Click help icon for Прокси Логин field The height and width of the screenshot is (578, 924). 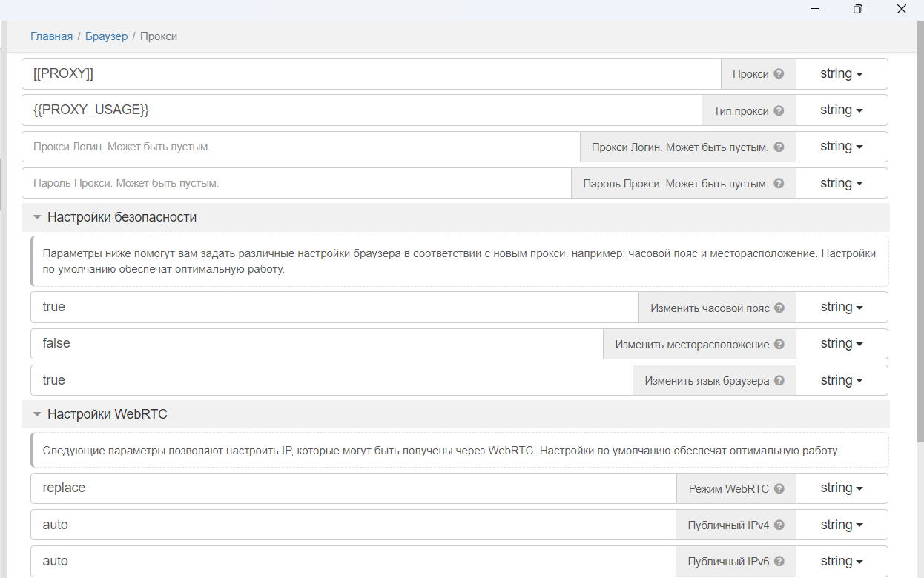[779, 147]
